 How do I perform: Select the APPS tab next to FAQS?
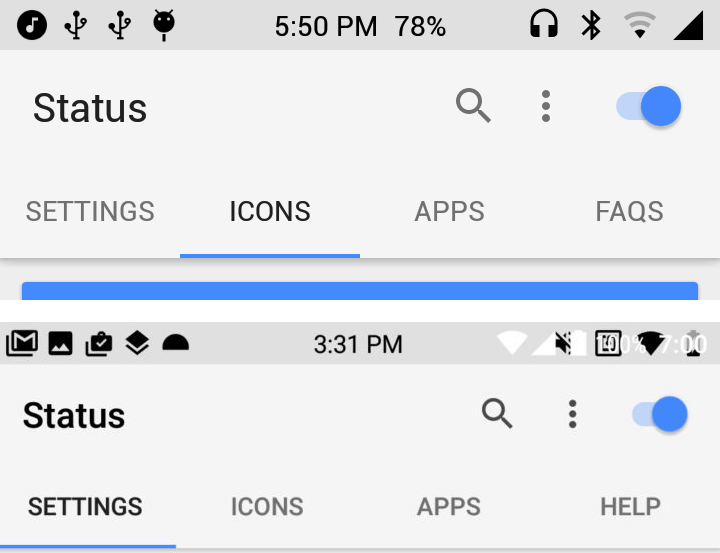tap(449, 212)
